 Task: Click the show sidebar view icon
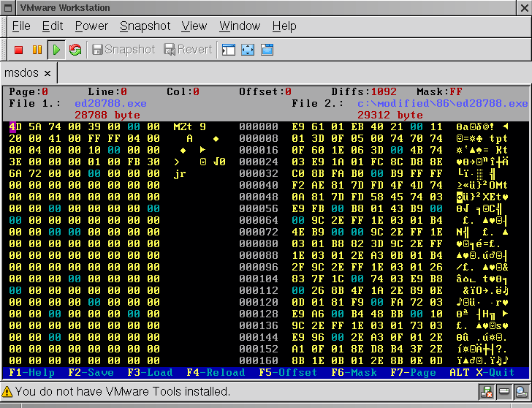(x=229, y=50)
